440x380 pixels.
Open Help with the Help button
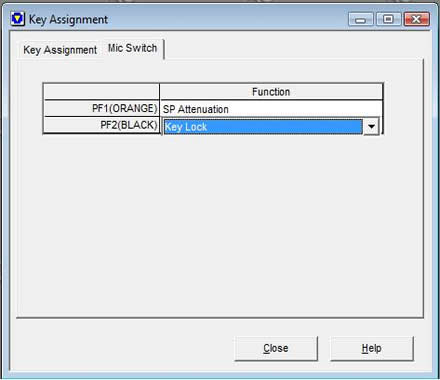coord(372,348)
